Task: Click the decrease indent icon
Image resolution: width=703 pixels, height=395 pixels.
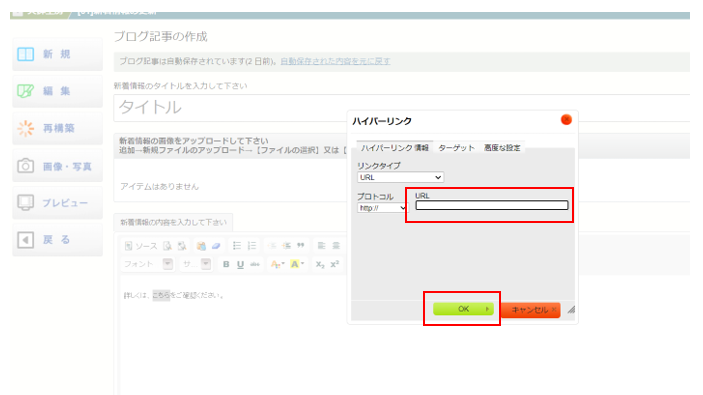Action: 272,246
